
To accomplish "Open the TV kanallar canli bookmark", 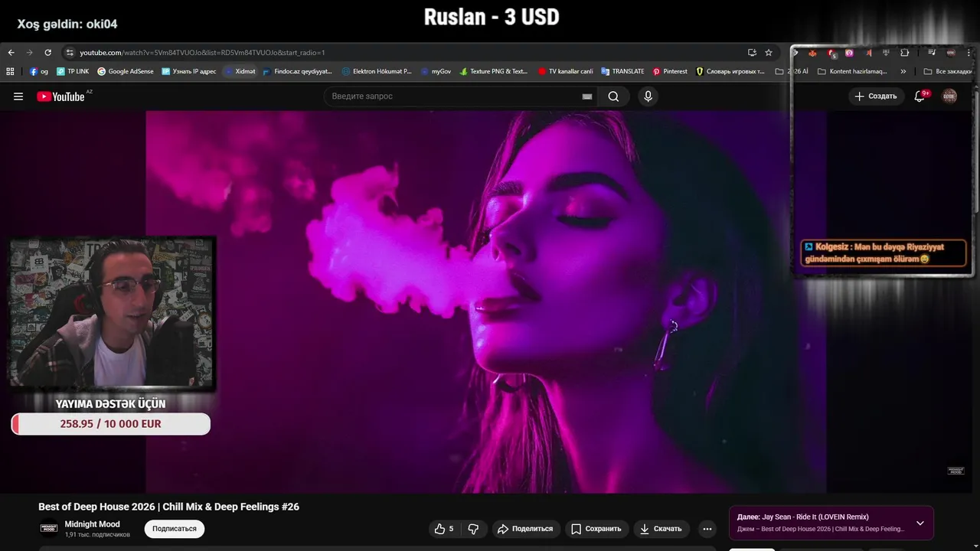I will [x=565, y=71].
